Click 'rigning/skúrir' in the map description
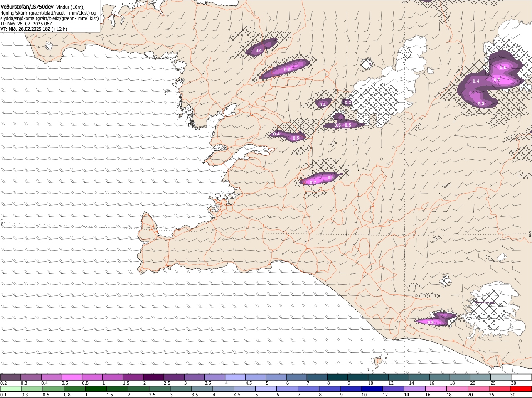The image size is (532, 398). 14,13
